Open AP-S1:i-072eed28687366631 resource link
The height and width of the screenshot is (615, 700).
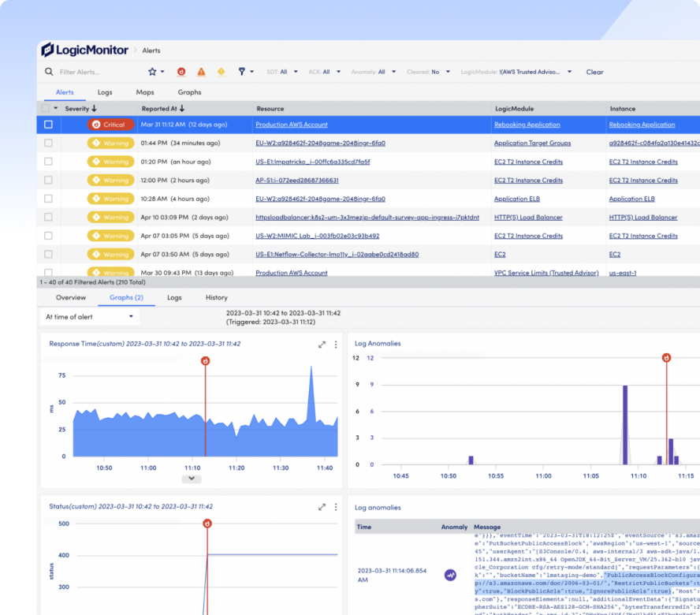pos(297,180)
